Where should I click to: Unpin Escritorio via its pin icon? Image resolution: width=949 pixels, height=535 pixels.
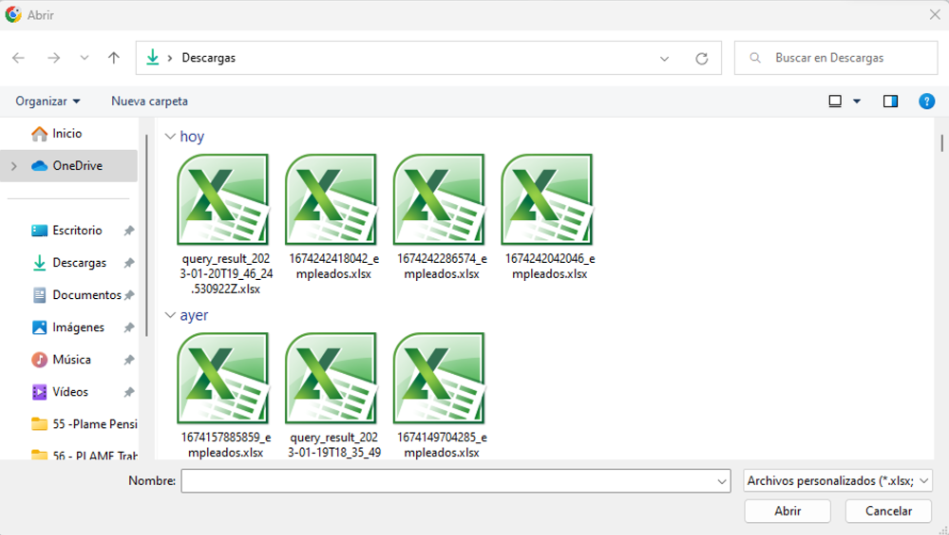128,231
